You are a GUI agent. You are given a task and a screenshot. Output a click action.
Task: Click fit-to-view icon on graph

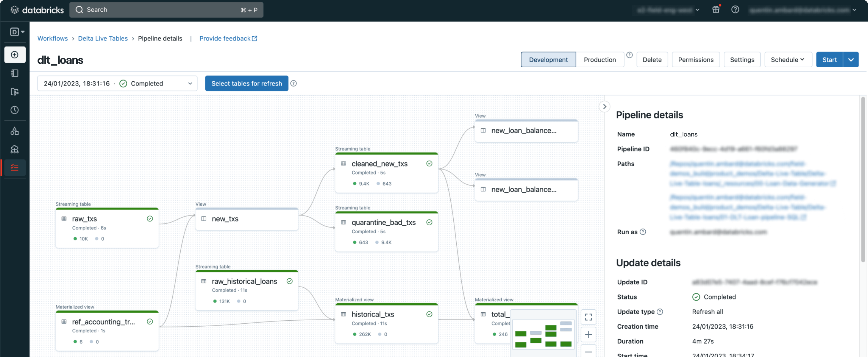coord(588,317)
